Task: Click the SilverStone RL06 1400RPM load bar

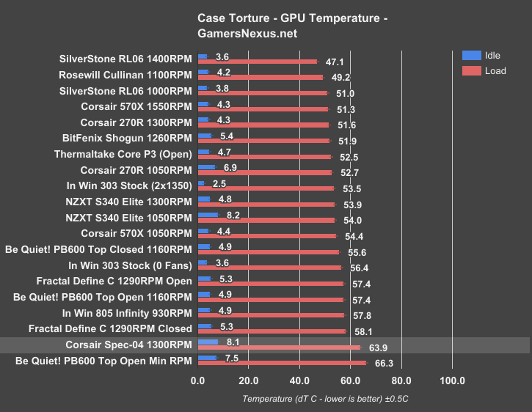Action: pyautogui.click(x=257, y=62)
